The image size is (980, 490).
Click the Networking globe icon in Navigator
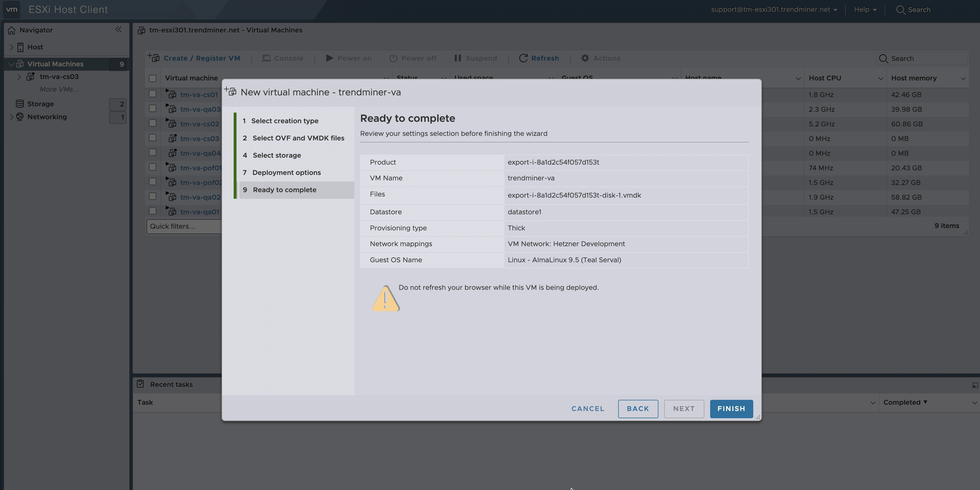20,117
